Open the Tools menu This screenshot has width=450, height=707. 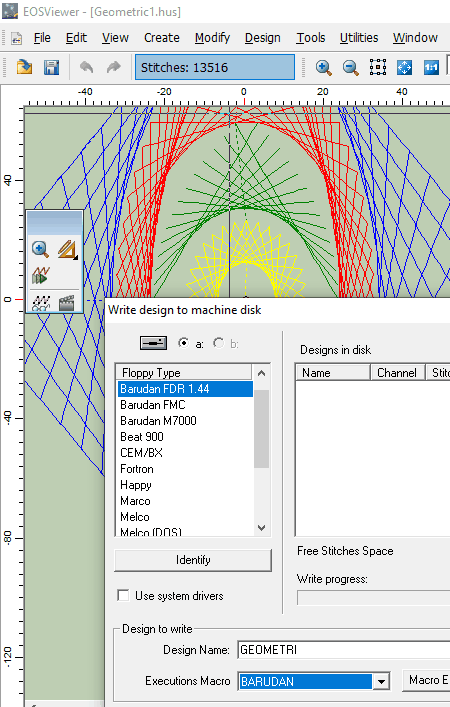coord(311,38)
